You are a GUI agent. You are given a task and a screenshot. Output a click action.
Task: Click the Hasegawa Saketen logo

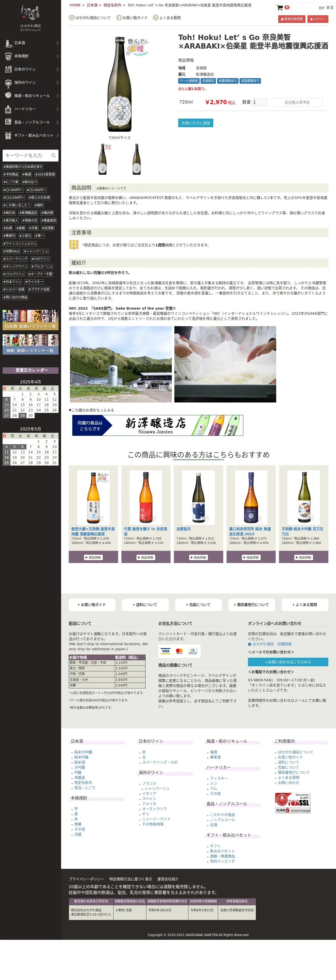pos(31,18)
